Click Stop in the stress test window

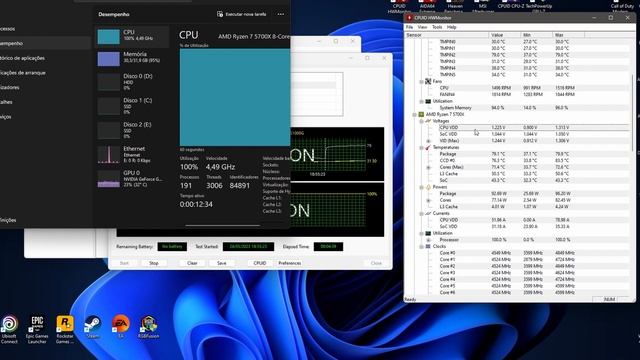154,263
